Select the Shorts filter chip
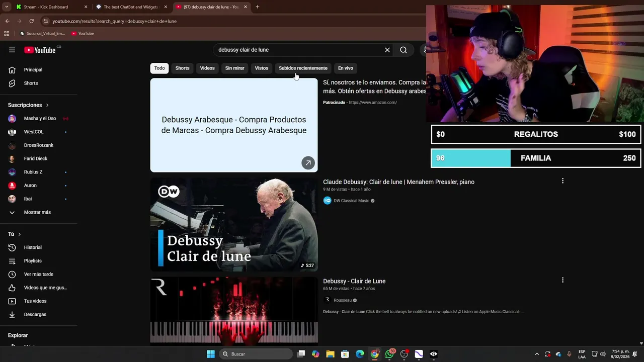644x362 pixels. (x=182, y=68)
